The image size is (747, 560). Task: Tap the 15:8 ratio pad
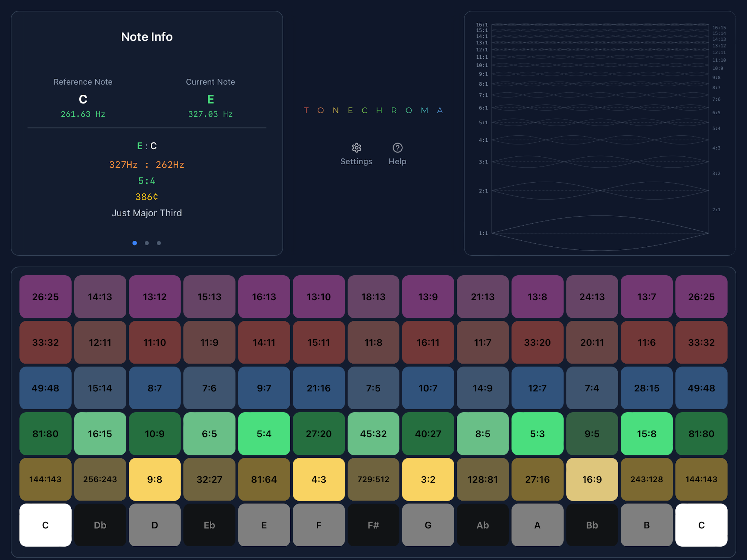pyautogui.click(x=647, y=433)
